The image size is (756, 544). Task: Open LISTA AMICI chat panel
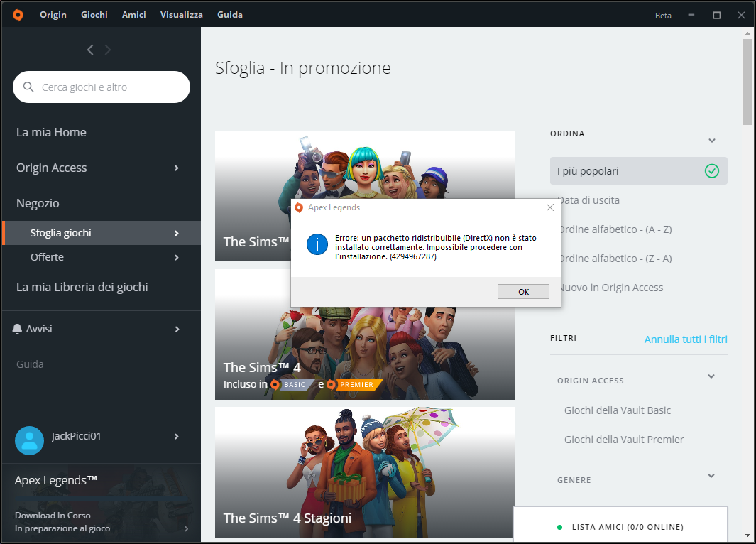pyautogui.click(x=620, y=526)
